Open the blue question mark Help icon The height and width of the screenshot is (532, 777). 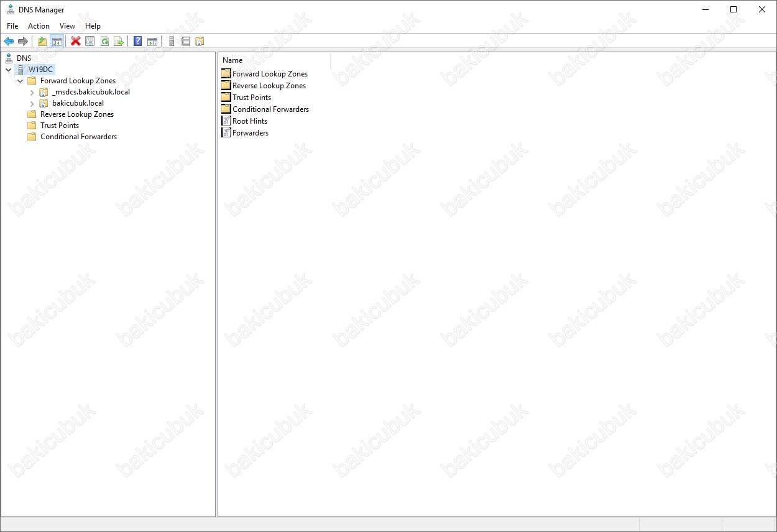[x=138, y=42]
